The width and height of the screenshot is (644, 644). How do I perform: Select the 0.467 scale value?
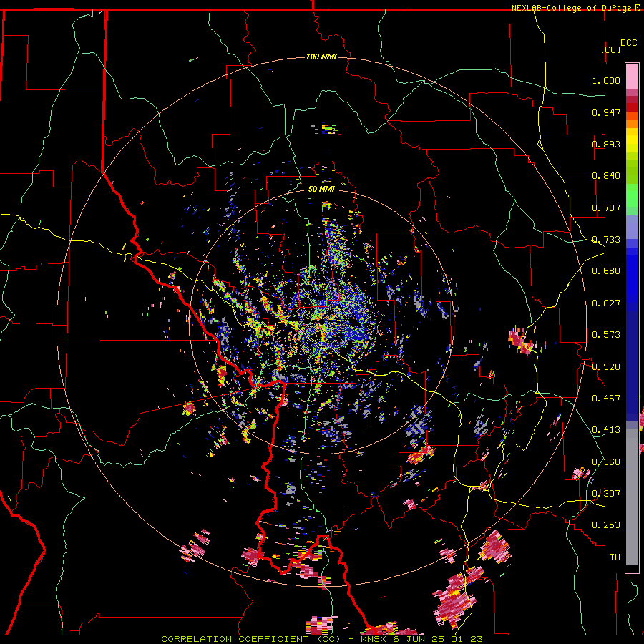[x=606, y=399]
